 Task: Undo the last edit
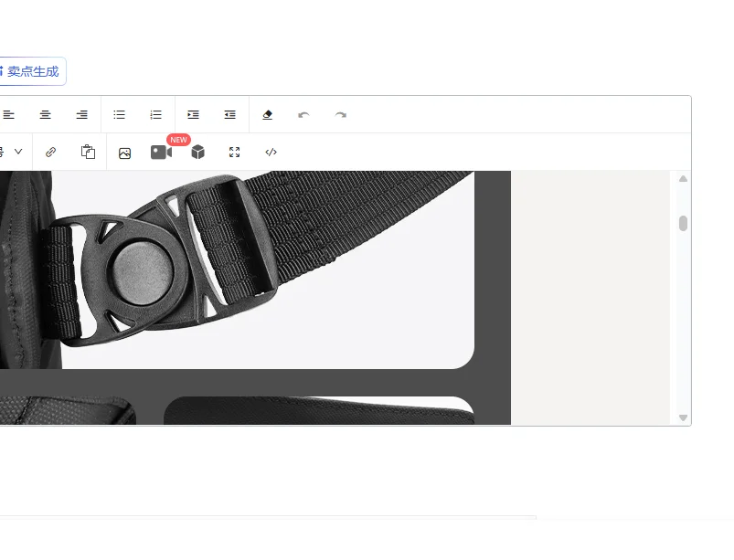(303, 115)
